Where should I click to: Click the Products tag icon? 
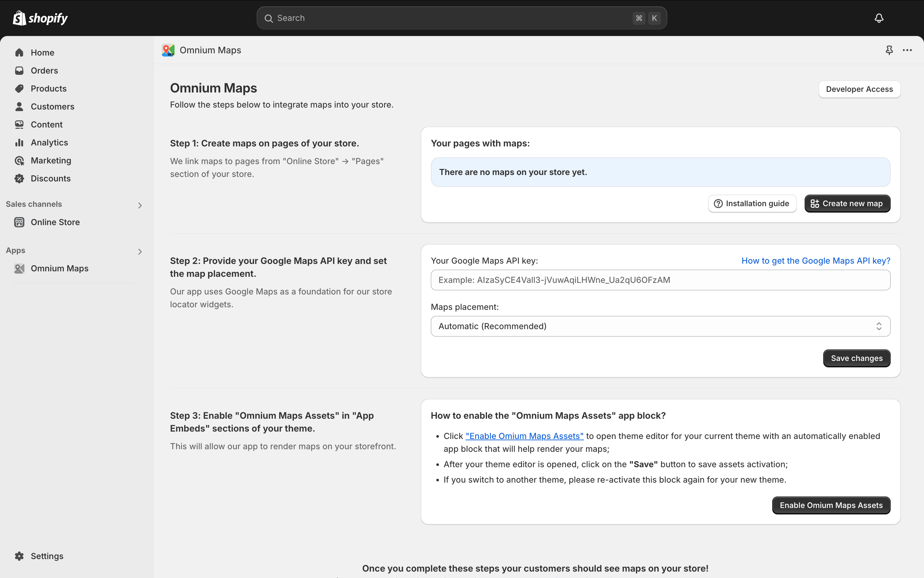point(19,88)
